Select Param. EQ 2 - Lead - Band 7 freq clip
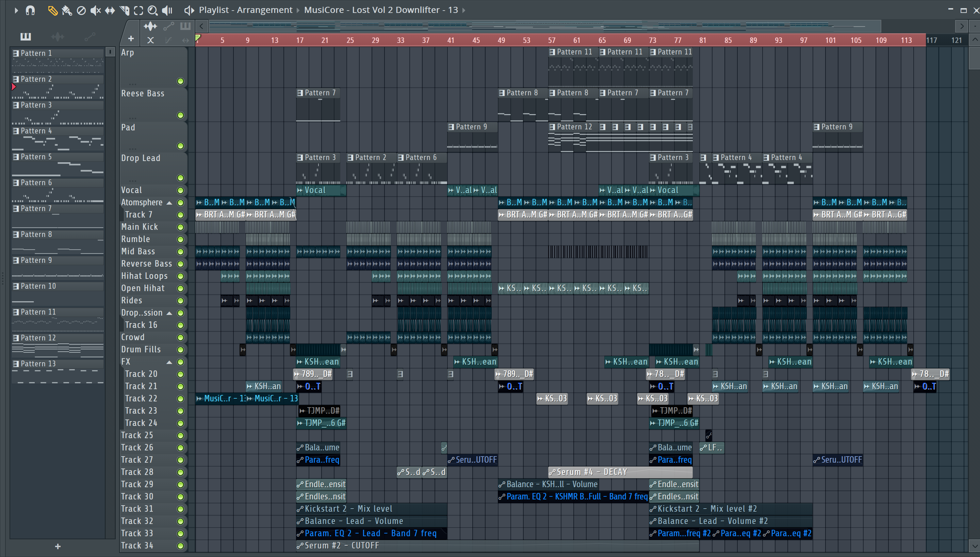Screen dimensions: 980x557 [371, 534]
